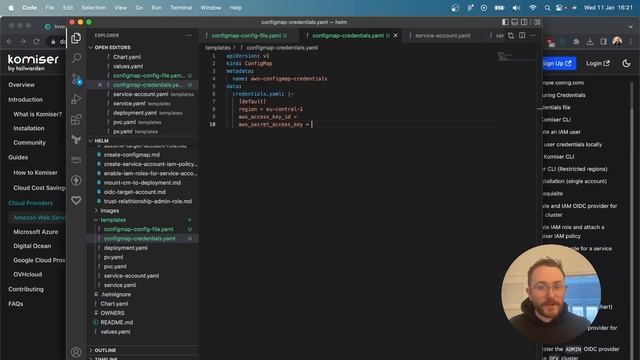Click browser reload button
Screen dimensions: 640x360
point(36,42)
